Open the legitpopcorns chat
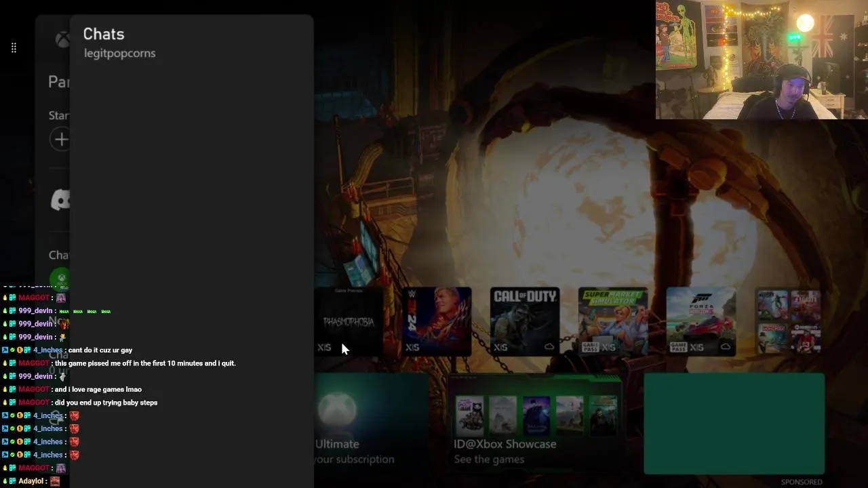 tap(119, 54)
